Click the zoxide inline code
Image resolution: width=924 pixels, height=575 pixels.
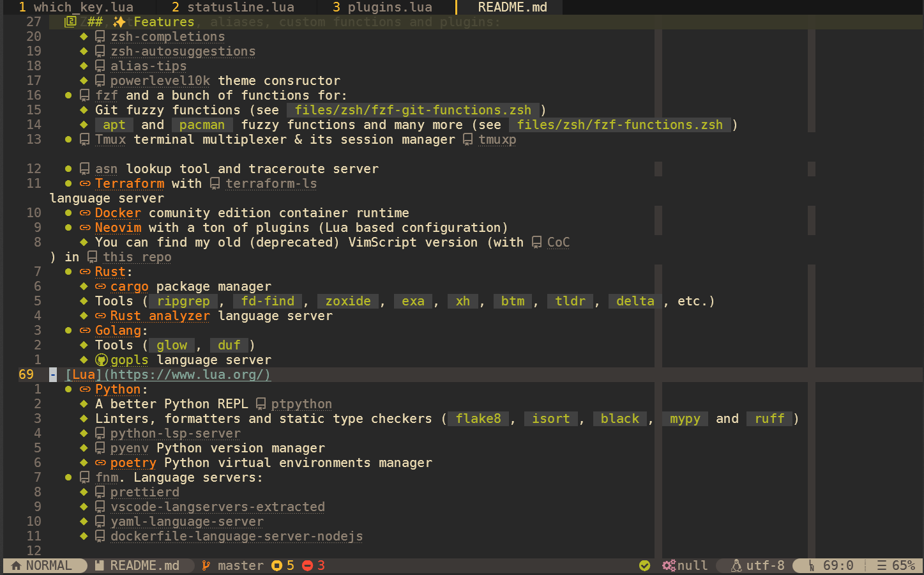coord(348,301)
